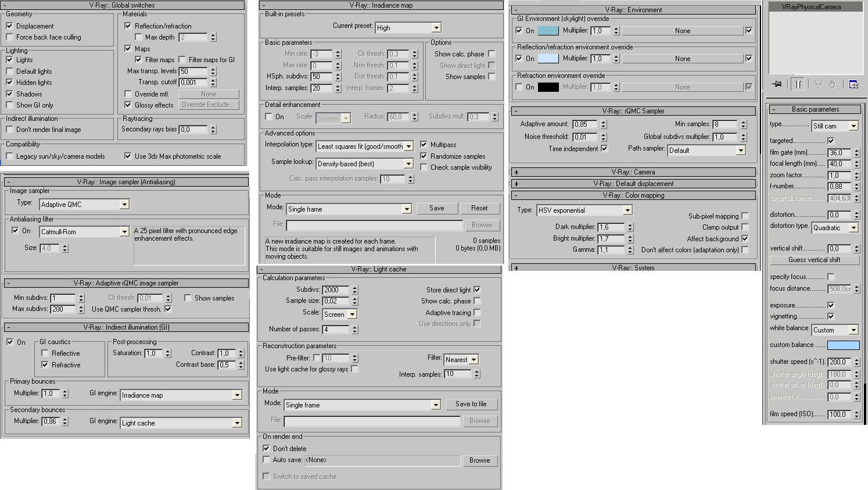Toggle the Multipass checkbox
868x490 pixels.
(x=424, y=145)
